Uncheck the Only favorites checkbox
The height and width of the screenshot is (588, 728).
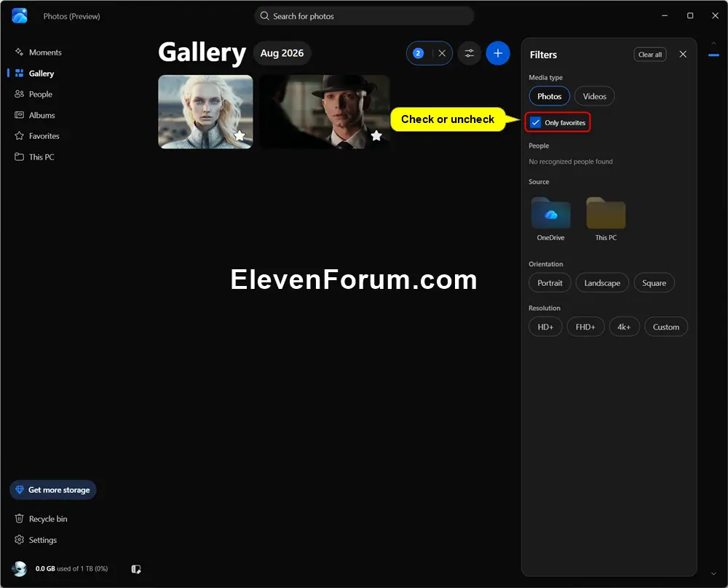point(535,122)
